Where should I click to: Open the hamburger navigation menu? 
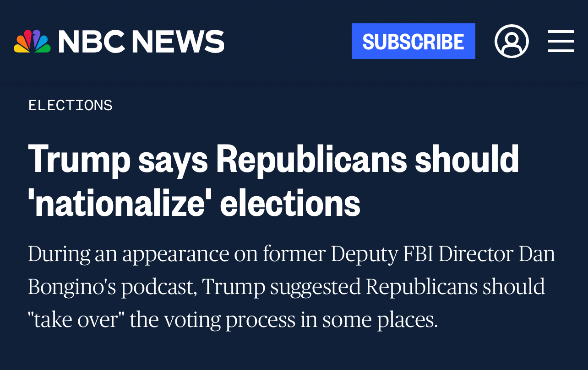pyautogui.click(x=561, y=41)
